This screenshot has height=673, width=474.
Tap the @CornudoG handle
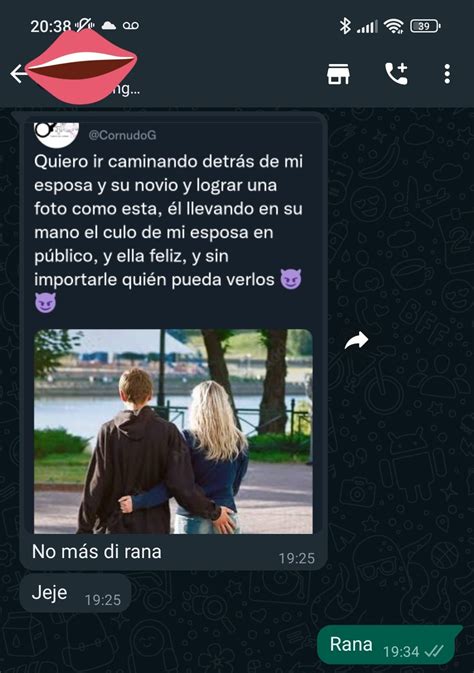coord(122,135)
